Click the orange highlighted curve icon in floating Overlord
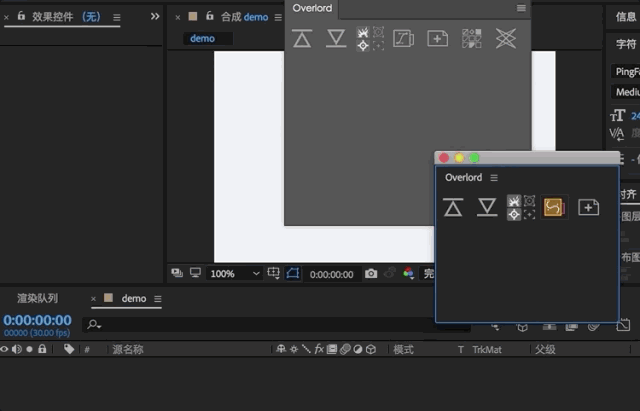The height and width of the screenshot is (411, 640). pos(554,207)
